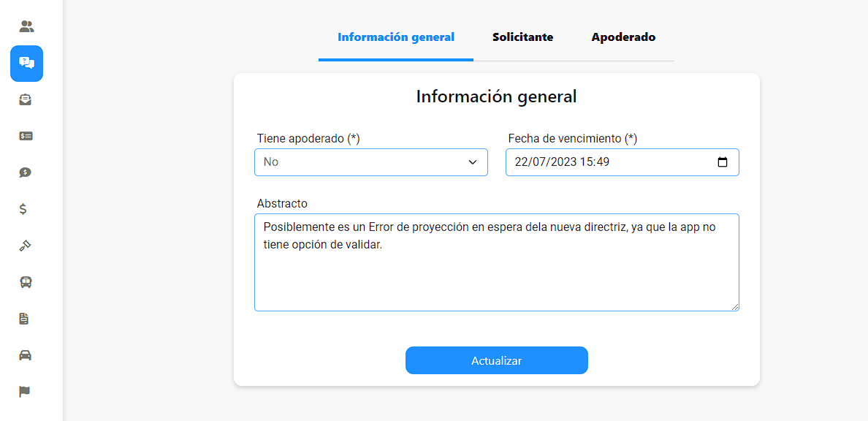Switch to the Solicitante tab
868x421 pixels.
click(522, 37)
